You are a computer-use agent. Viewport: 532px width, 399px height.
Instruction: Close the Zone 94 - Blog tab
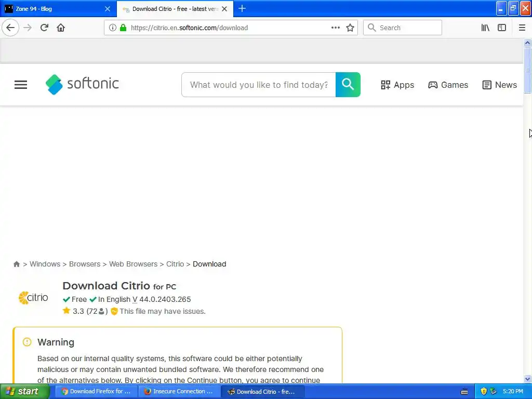pos(108,9)
